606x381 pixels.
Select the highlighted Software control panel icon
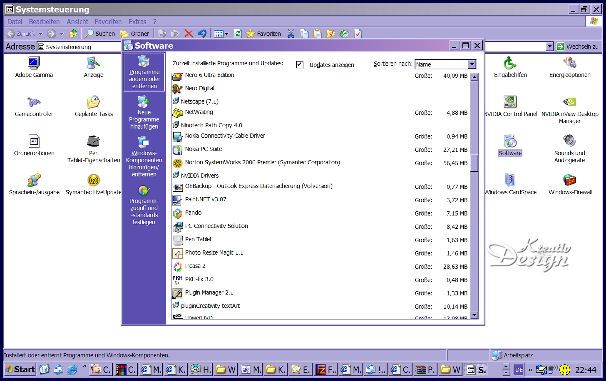click(510, 146)
